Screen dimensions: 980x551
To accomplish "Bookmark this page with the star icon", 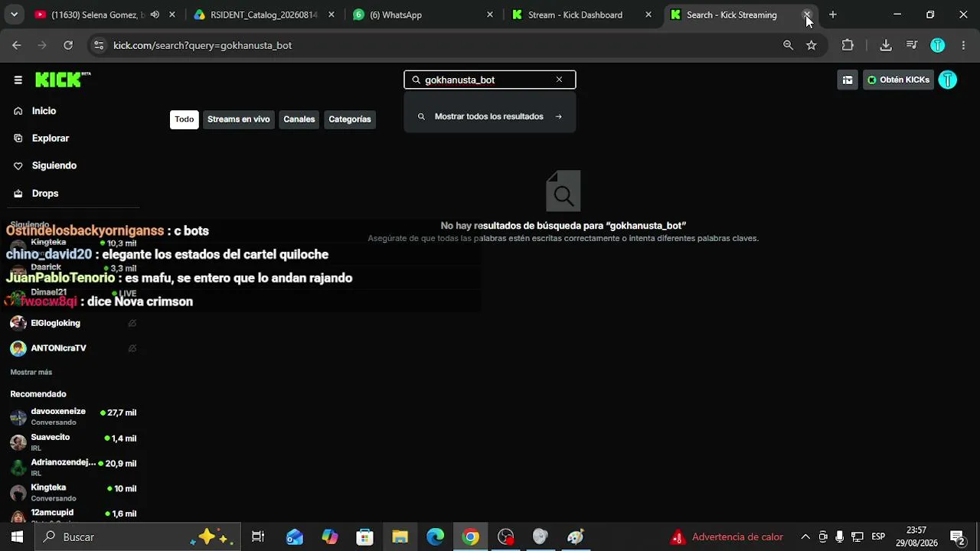I will 812,45.
